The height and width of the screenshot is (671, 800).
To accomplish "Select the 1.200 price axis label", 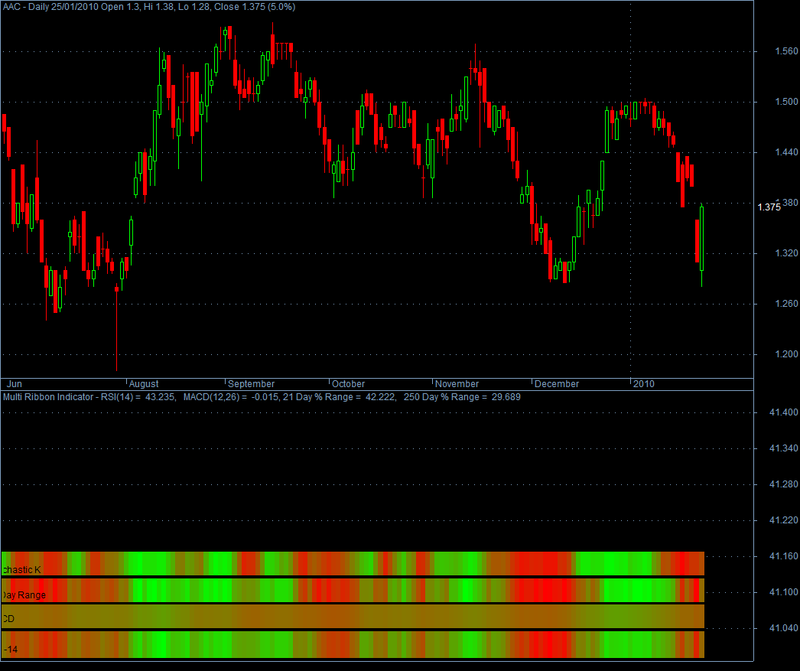I will click(786, 354).
